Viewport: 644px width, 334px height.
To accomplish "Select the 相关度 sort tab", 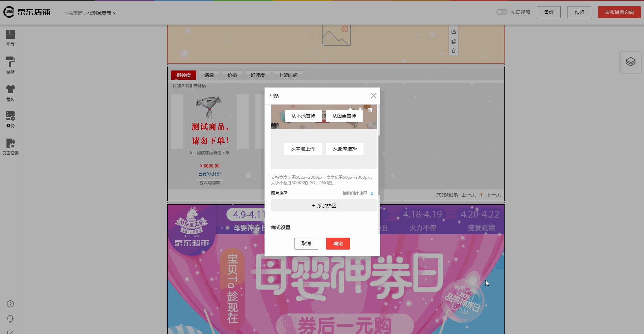I will 184,75.
